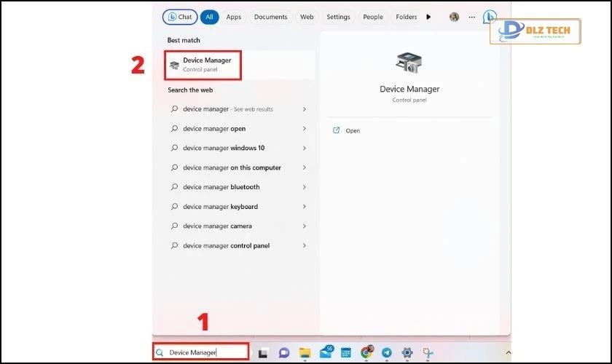The image size is (612, 364).
Task: Open the Chat app in taskbar
Action: tap(283, 352)
